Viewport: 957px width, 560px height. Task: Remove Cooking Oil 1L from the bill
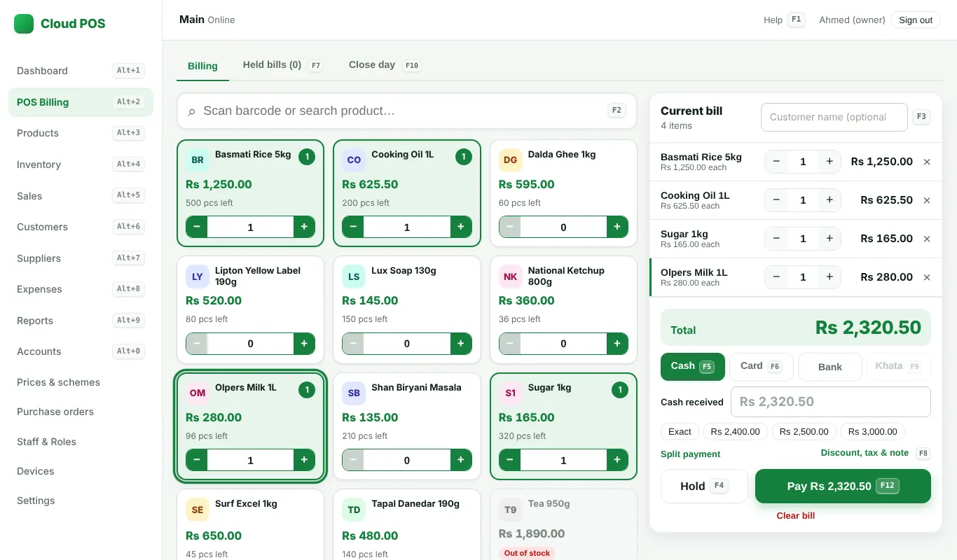click(x=927, y=200)
